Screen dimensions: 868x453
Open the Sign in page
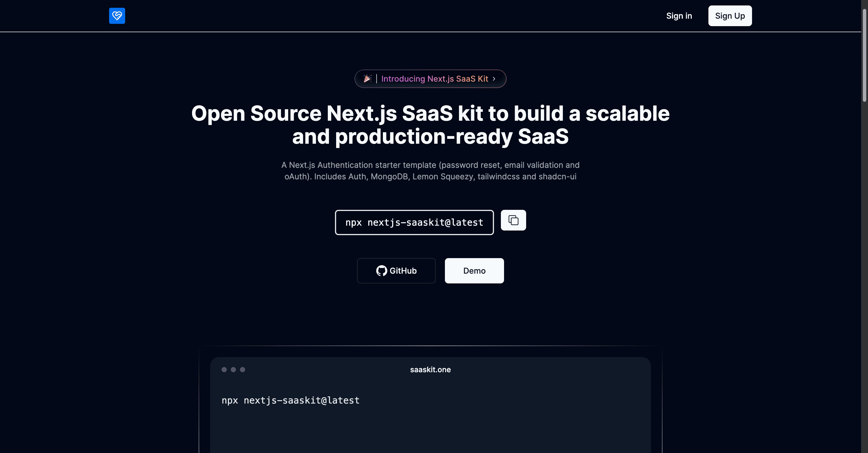pos(679,16)
